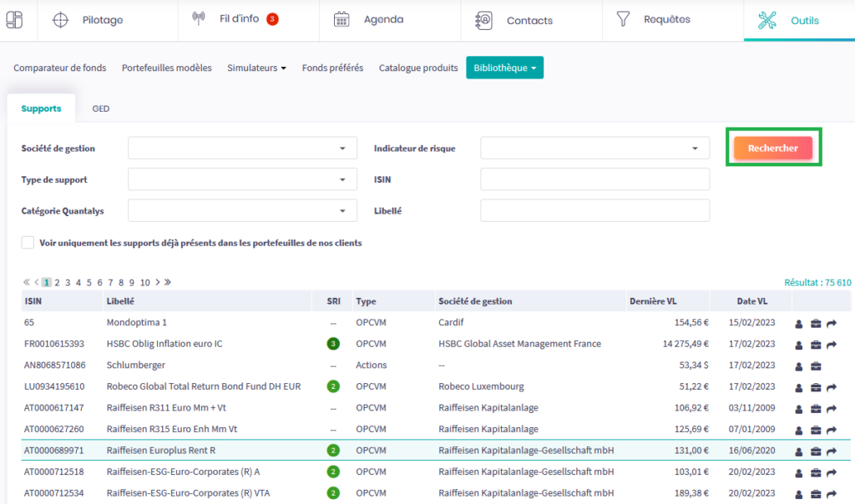
Task: Click the briefcase icon for Schlumberger row
Action: pyautogui.click(x=816, y=365)
